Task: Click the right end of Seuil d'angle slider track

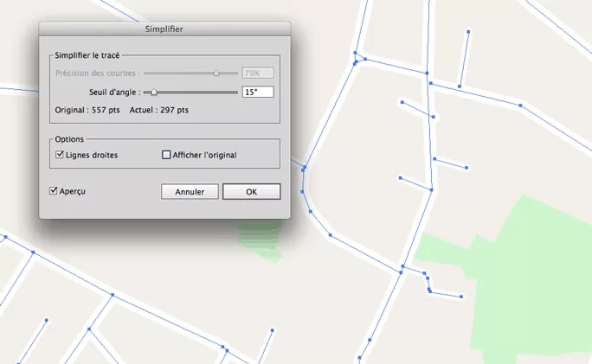Action: (x=235, y=92)
